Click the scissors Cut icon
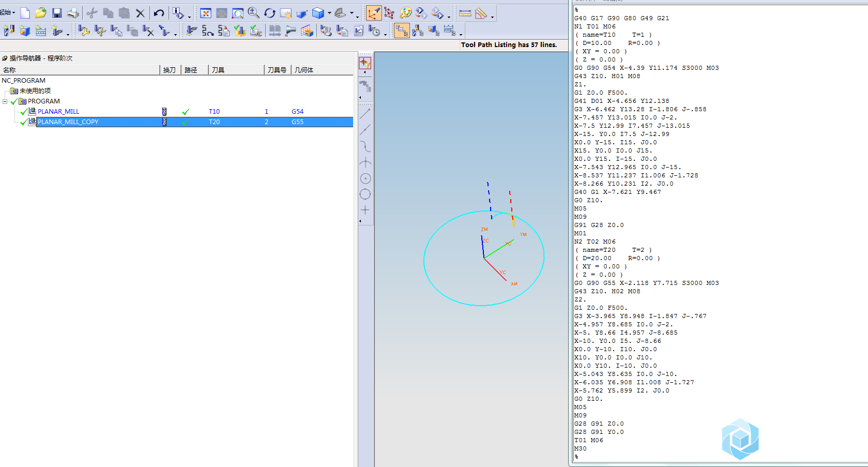Viewport: 868px width, 467px height. point(92,13)
